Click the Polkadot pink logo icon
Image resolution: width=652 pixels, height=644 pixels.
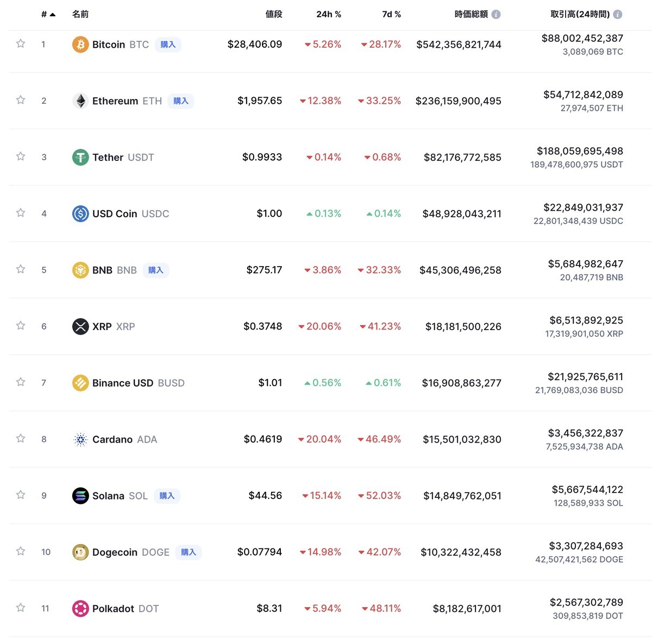click(x=80, y=608)
